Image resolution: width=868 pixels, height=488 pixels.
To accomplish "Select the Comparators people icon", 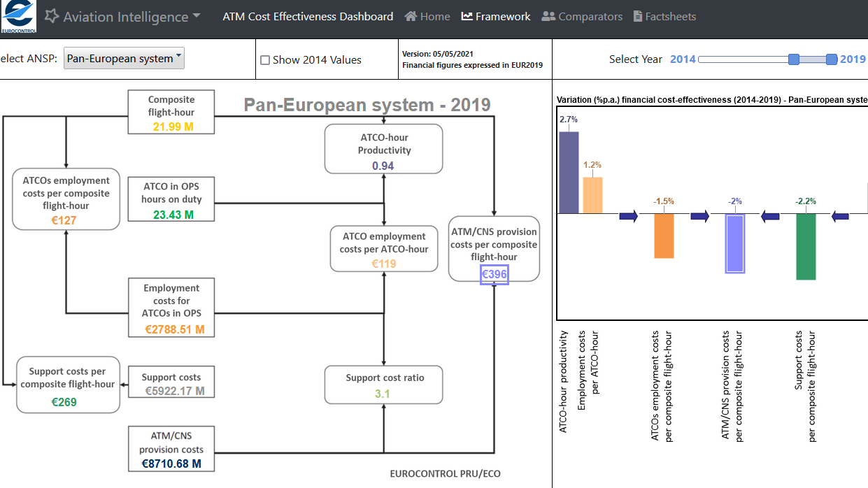I will 549,15.
